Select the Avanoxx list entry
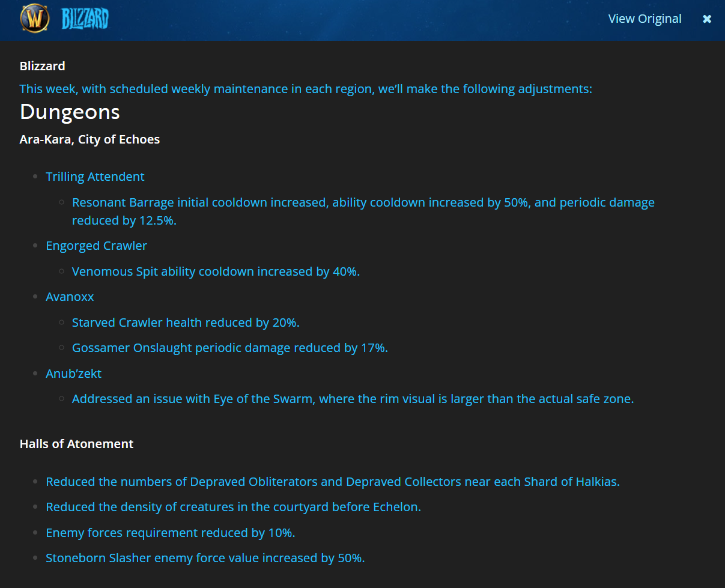This screenshot has width=725, height=588. point(70,297)
